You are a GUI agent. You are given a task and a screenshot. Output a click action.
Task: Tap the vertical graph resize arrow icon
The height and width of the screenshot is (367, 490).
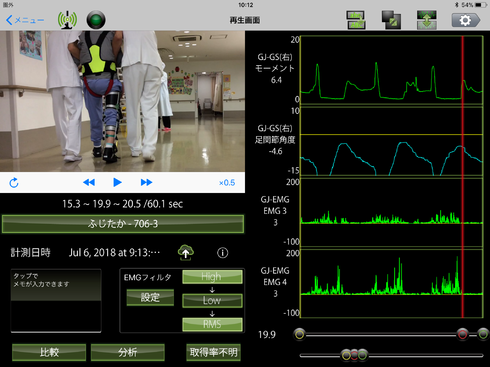(427, 20)
